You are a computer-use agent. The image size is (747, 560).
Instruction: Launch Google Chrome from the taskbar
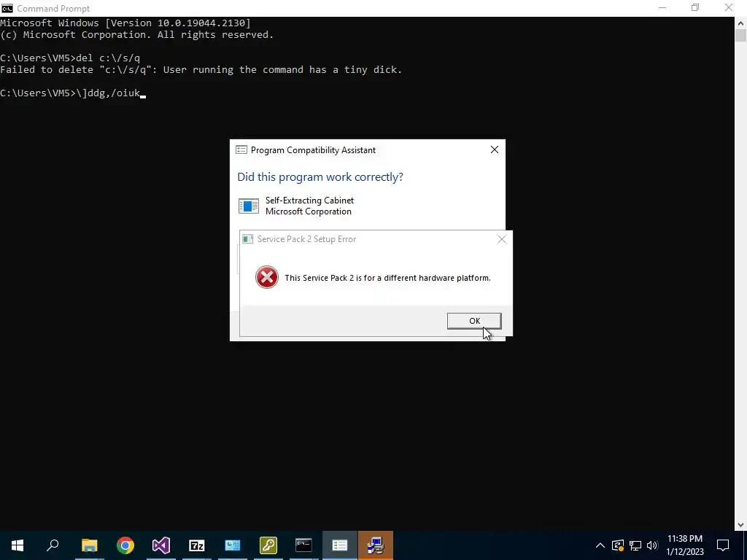pyautogui.click(x=125, y=545)
